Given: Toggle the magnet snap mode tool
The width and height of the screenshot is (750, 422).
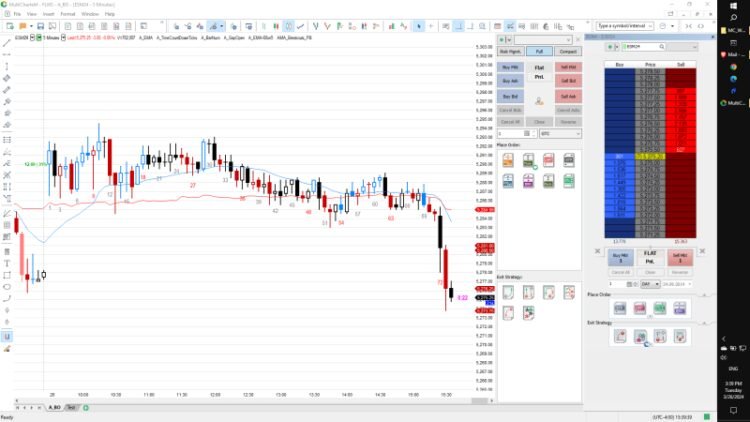Looking at the screenshot, I should [7, 337].
